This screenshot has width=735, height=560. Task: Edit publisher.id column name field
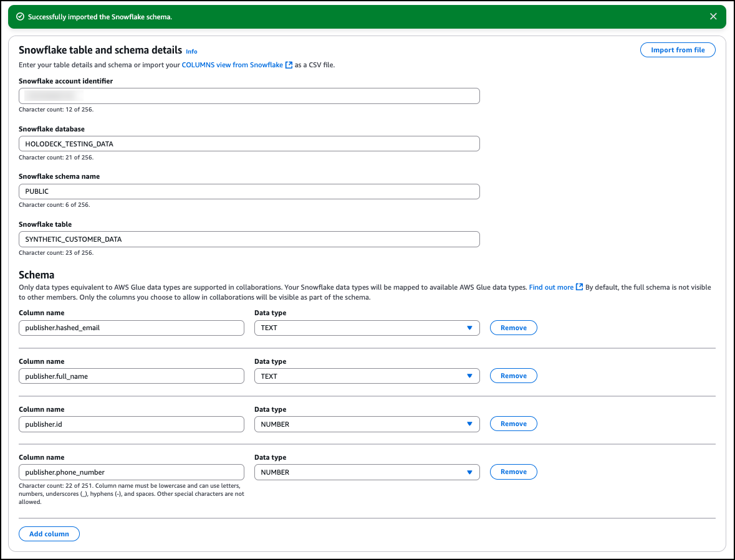click(x=132, y=424)
